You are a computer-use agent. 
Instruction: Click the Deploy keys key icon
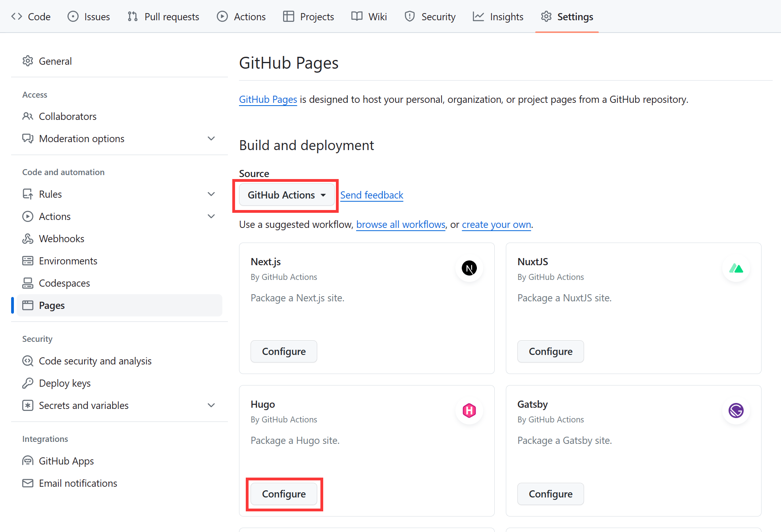coord(28,383)
